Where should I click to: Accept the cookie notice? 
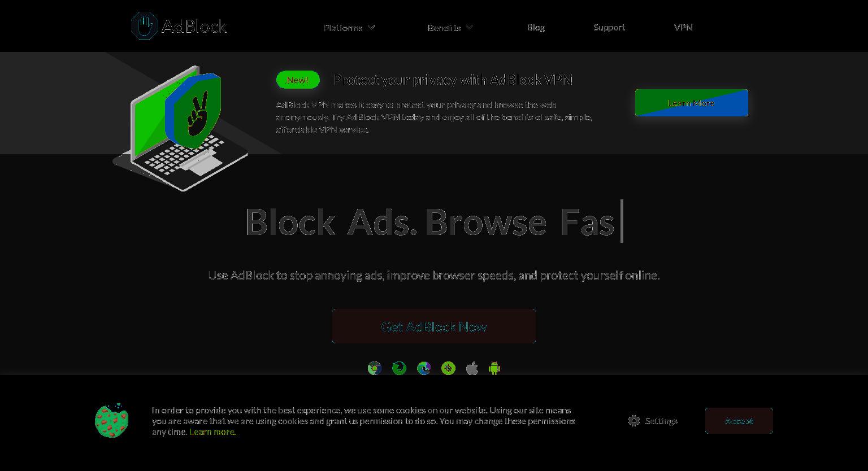739,421
